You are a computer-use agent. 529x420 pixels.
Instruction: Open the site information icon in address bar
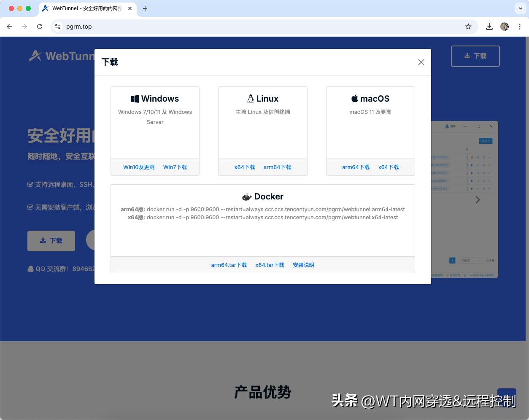pos(58,27)
